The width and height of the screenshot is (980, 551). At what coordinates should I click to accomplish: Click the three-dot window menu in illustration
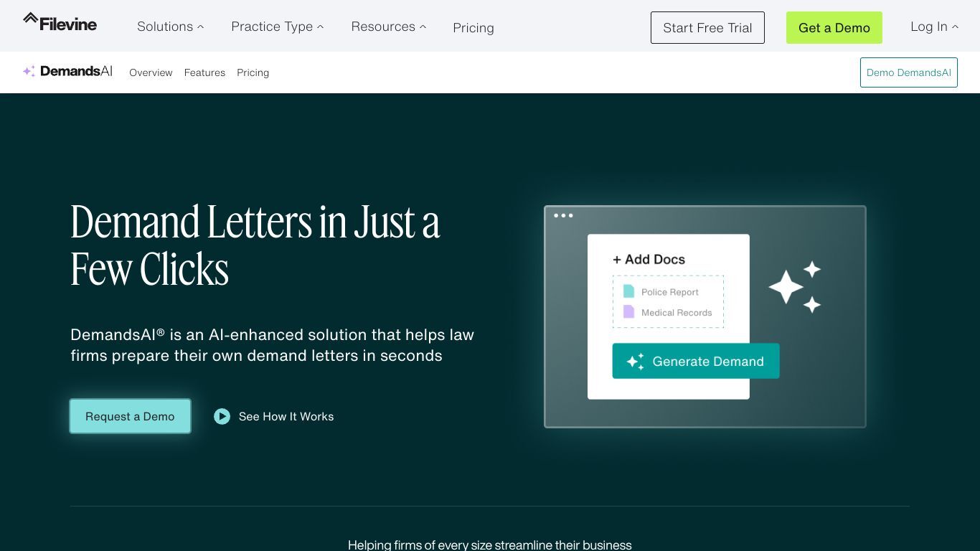tap(563, 215)
